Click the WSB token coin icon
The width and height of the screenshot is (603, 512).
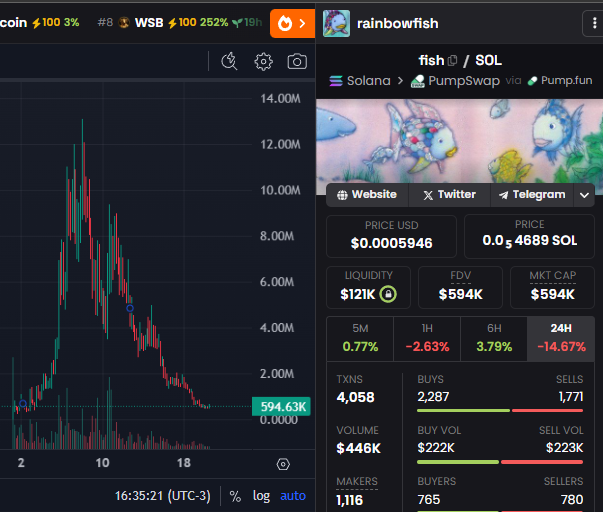click(x=124, y=23)
